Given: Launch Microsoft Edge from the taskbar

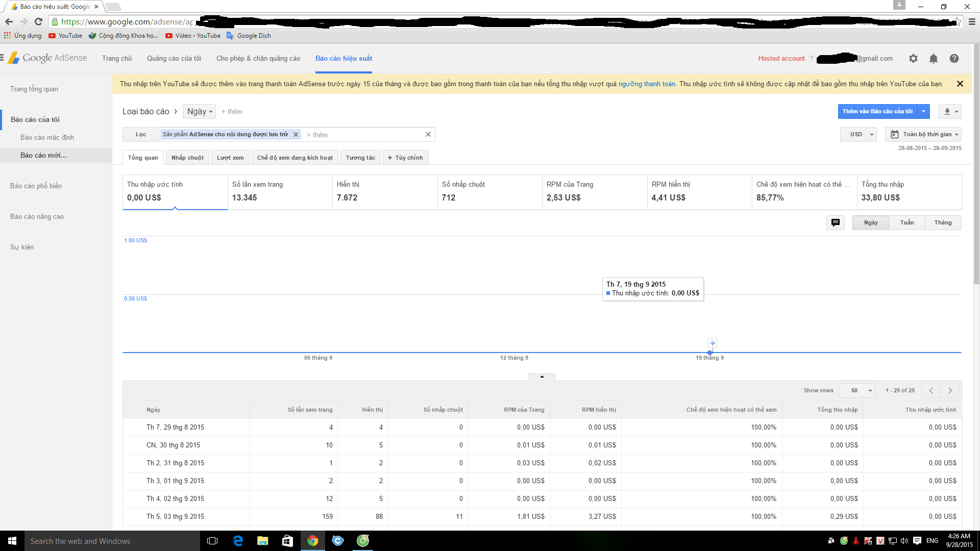Looking at the screenshot, I should pos(238,541).
